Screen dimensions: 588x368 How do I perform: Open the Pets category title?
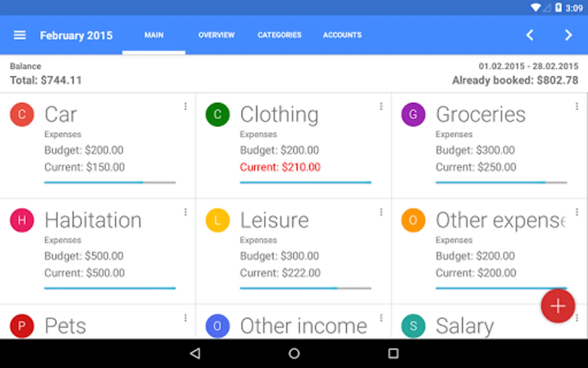pos(65,326)
